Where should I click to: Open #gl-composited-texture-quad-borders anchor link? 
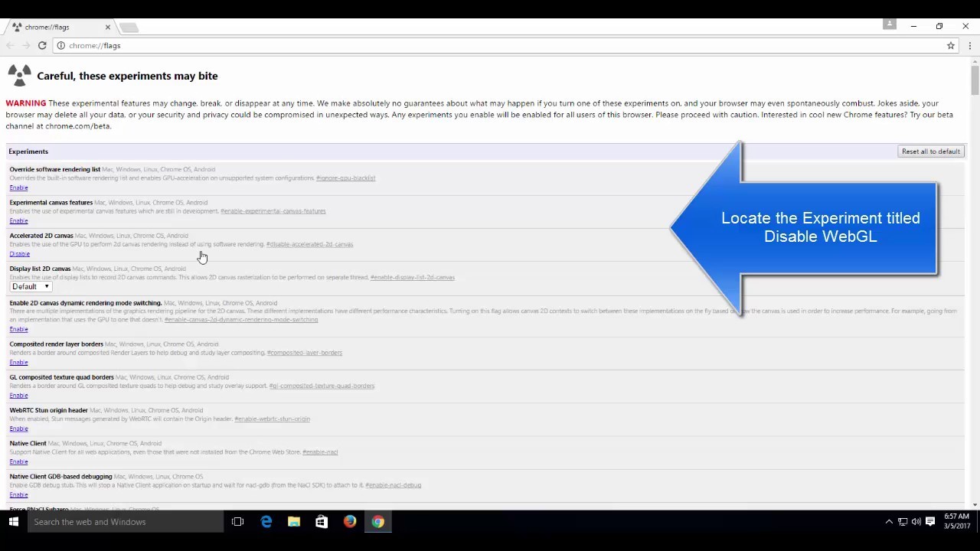pos(322,386)
